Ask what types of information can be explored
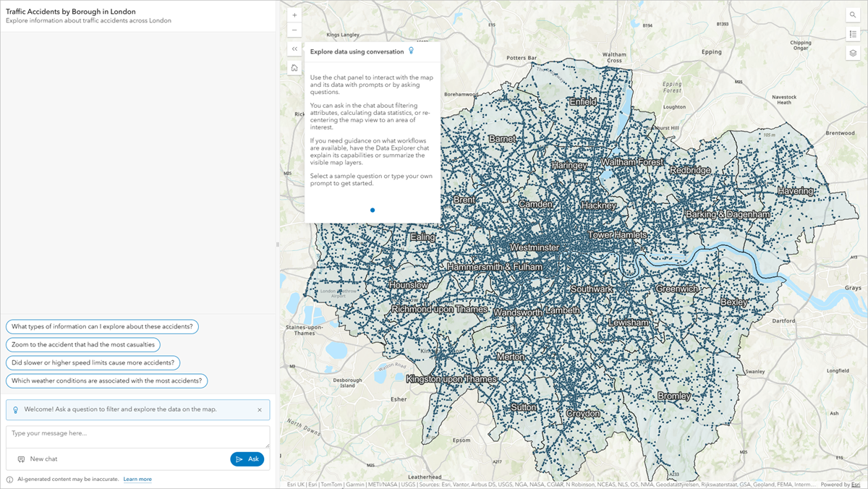 [x=102, y=326]
